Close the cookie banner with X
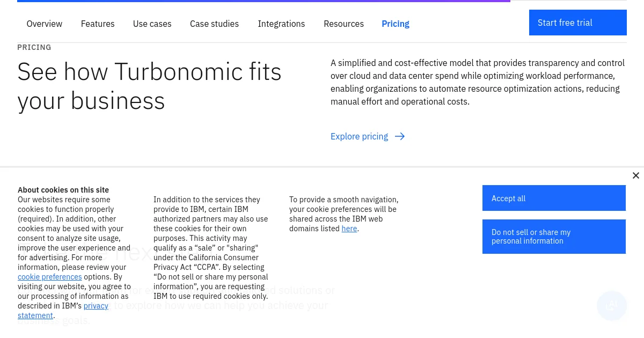 636,175
